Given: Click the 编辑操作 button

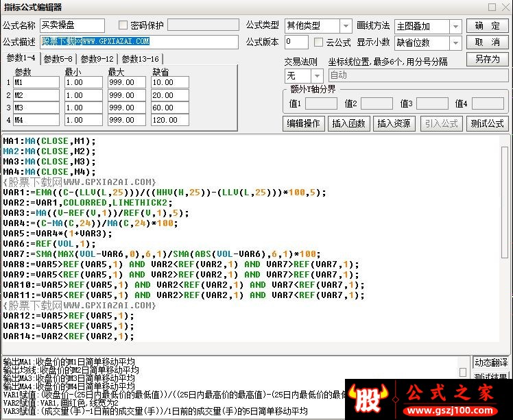Looking at the screenshot, I should click(303, 124).
